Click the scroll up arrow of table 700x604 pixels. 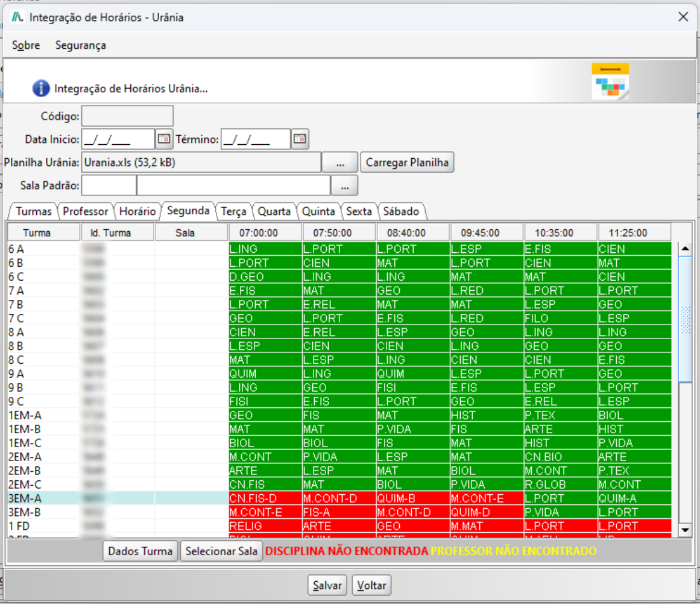pyautogui.click(x=685, y=249)
